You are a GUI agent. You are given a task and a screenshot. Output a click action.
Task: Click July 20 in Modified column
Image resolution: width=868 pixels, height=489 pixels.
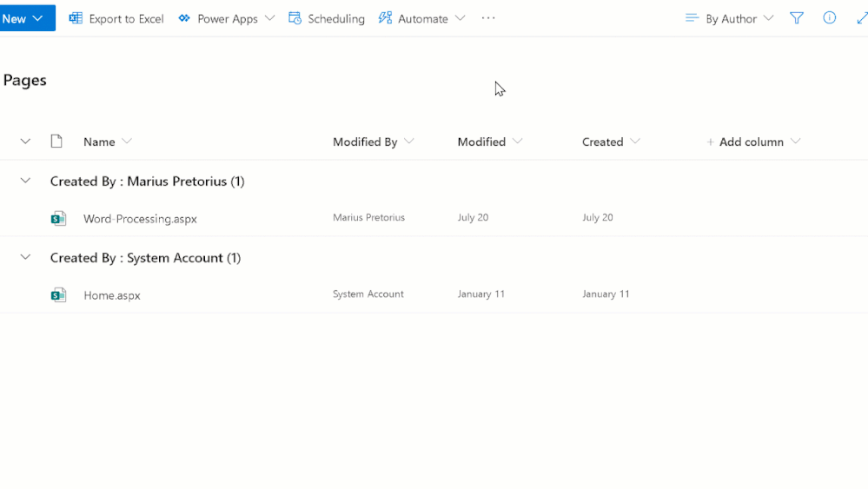(473, 217)
